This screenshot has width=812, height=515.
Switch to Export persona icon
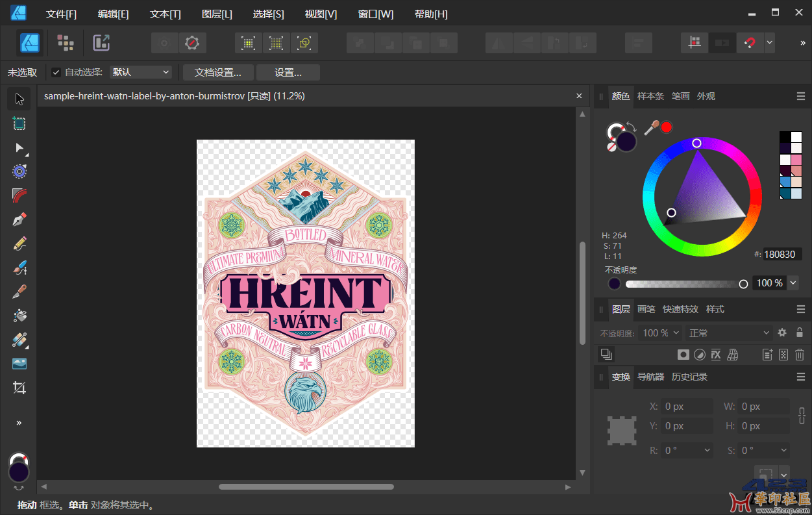tap(101, 43)
